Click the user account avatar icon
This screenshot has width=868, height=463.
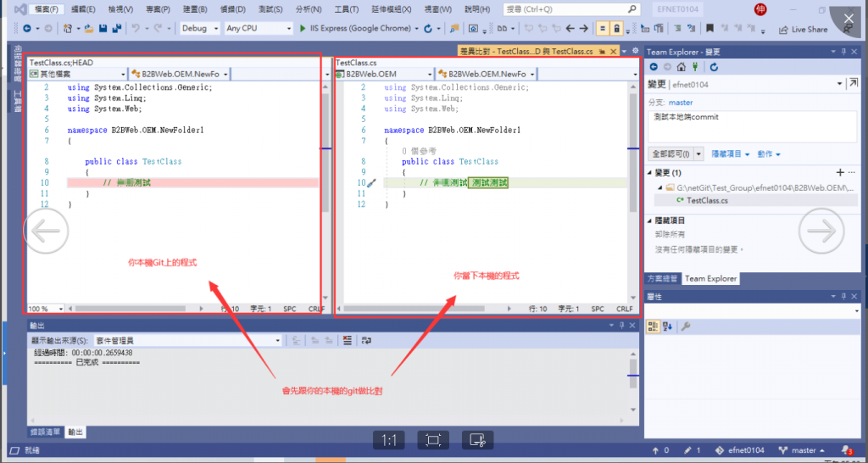point(760,9)
